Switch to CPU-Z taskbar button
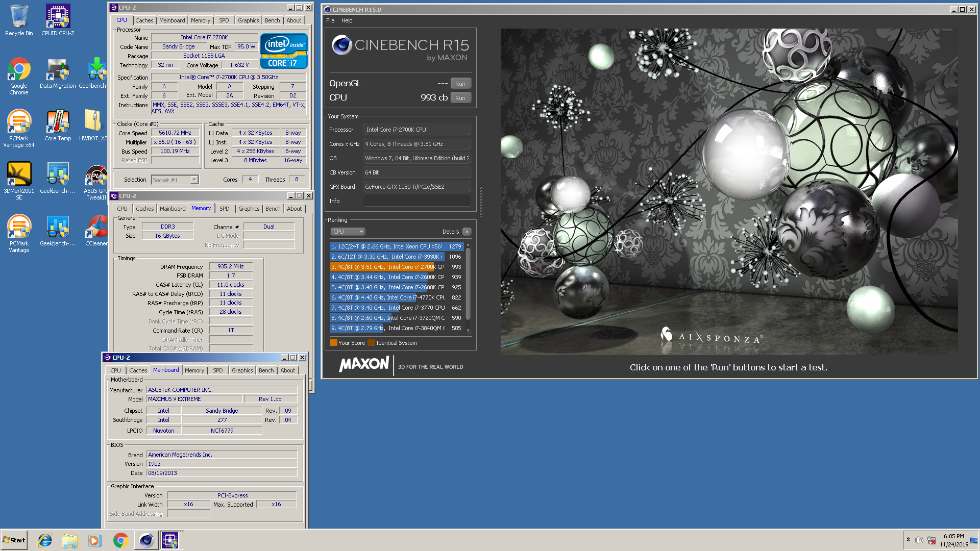The image size is (980, 551). tap(170, 540)
